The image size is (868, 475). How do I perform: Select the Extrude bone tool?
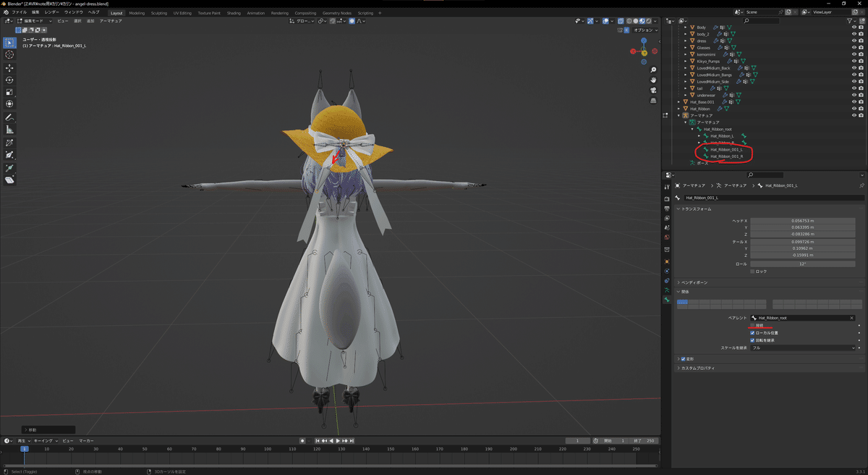tap(9, 168)
